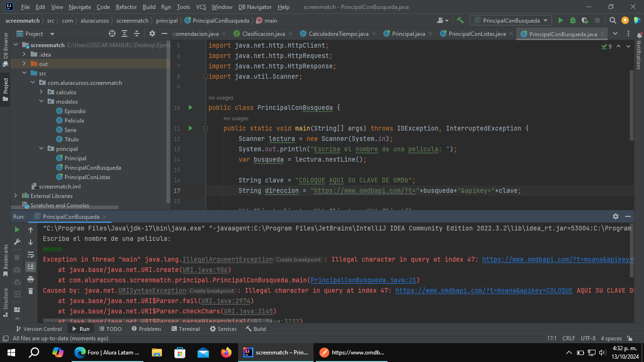The width and height of the screenshot is (644, 362).
Task: Open the DB Navigator menu
Action: [x=255, y=7]
